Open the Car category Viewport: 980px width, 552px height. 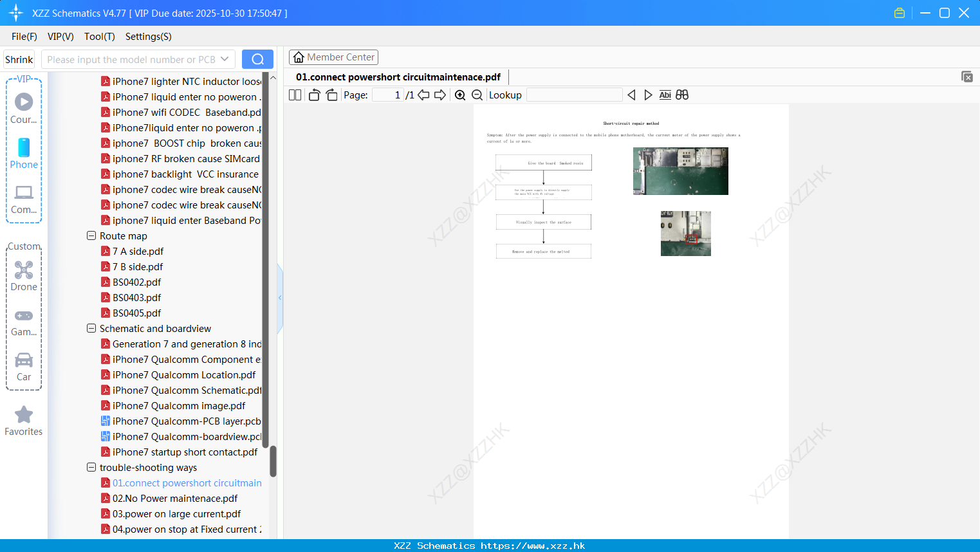24,367
